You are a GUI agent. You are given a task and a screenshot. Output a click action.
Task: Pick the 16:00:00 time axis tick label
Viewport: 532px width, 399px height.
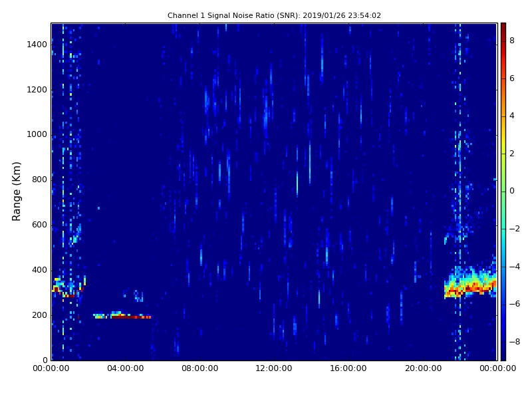pyautogui.click(x=348, y=369)
